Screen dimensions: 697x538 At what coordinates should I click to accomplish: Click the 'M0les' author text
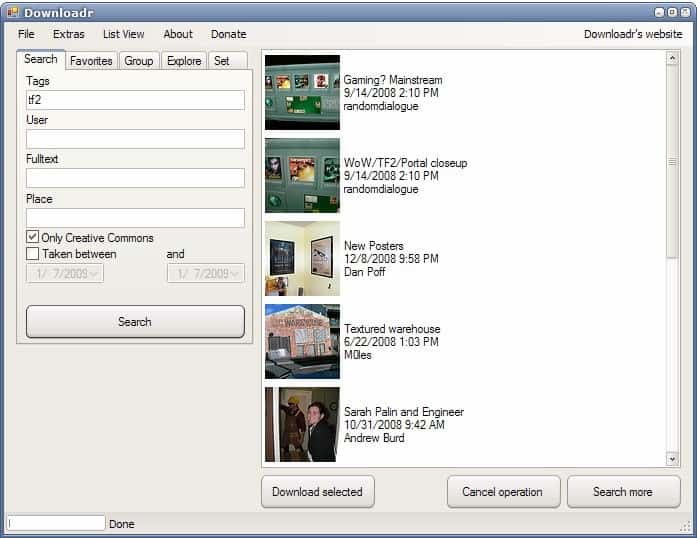click(358, 355)
